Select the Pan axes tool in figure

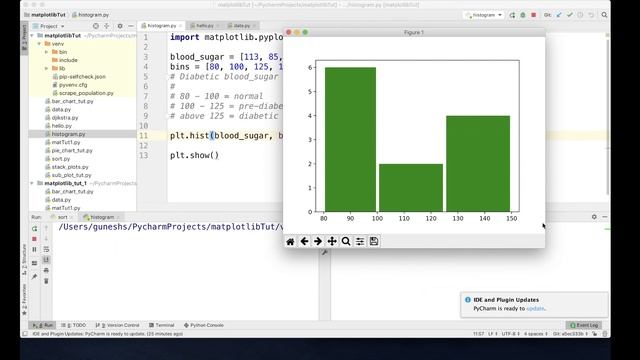pyautogui.click(x=332, y=241)
